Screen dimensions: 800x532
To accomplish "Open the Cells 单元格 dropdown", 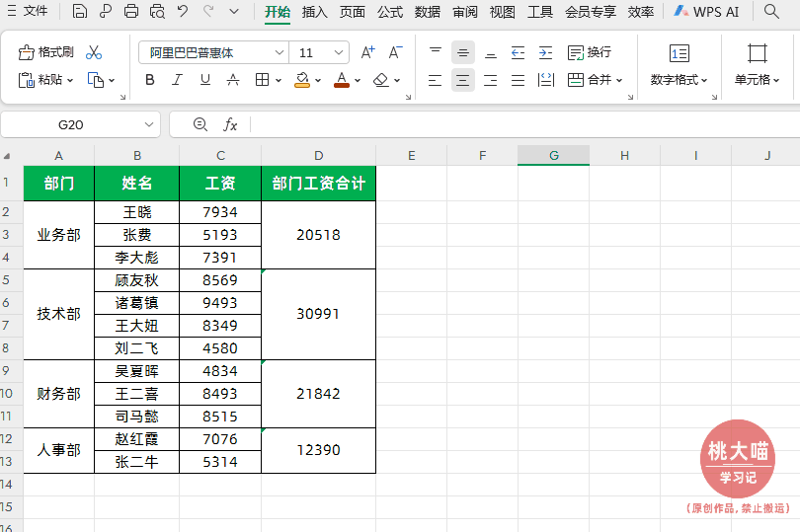I will point(758,80).
